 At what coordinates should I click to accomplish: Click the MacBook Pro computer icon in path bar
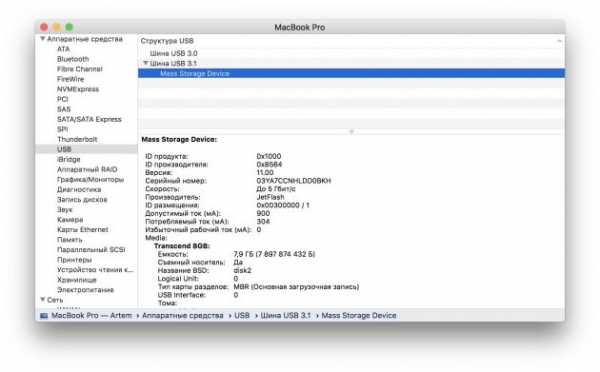tap(44, 316)
